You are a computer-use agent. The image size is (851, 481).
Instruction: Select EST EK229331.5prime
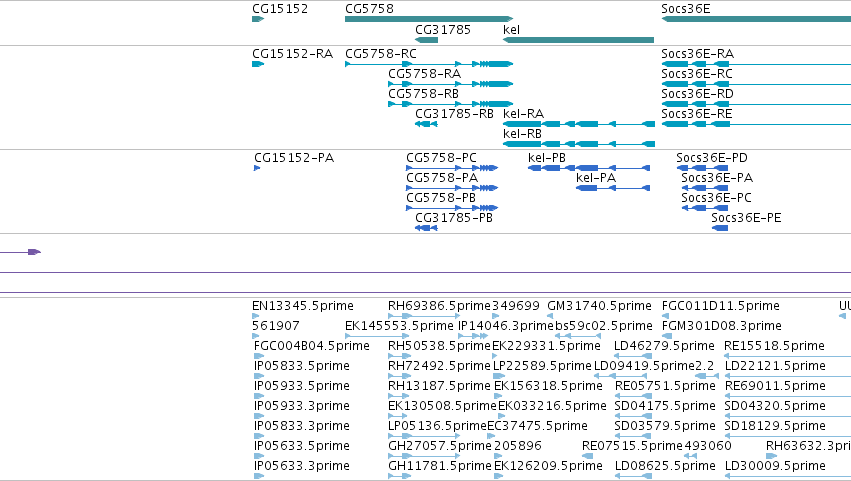(547, 346)
